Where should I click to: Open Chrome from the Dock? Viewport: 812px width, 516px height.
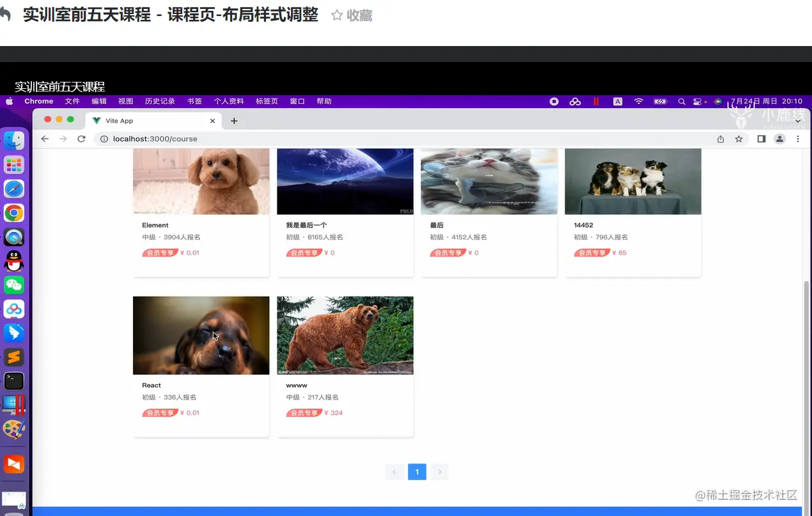[x=14, y=213]
